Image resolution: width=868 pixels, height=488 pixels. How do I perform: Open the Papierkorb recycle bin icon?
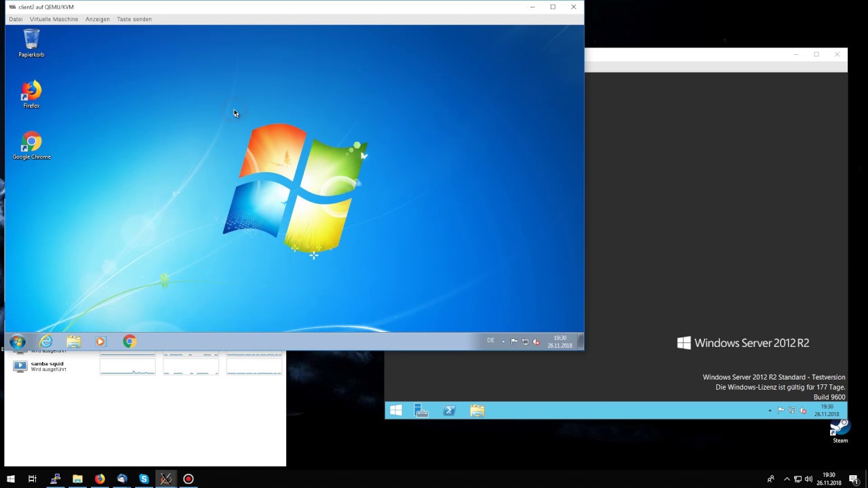31,43
